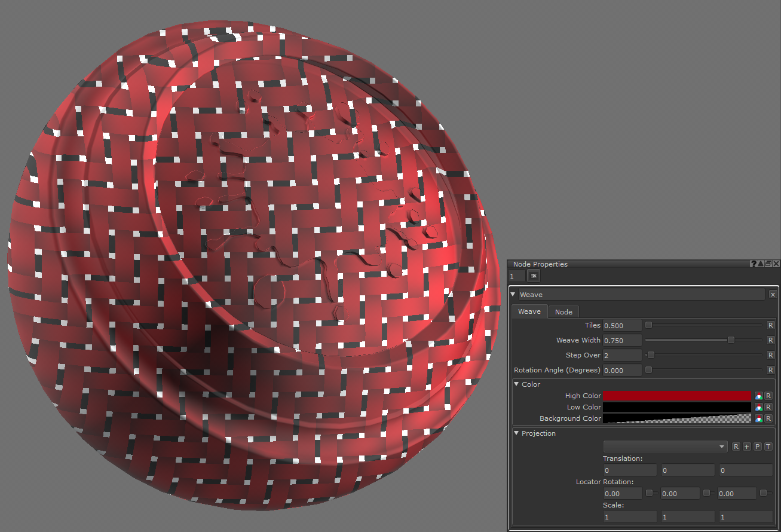781x532 pixels.
Task: Open Node Properties help question mark
Action: click(x=754, y=264)
